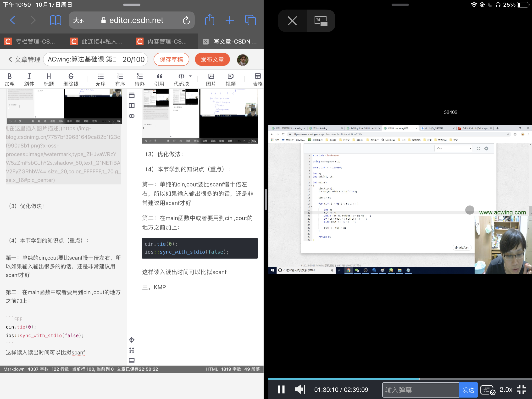Pause the video playback

click(x=281, y=389)
